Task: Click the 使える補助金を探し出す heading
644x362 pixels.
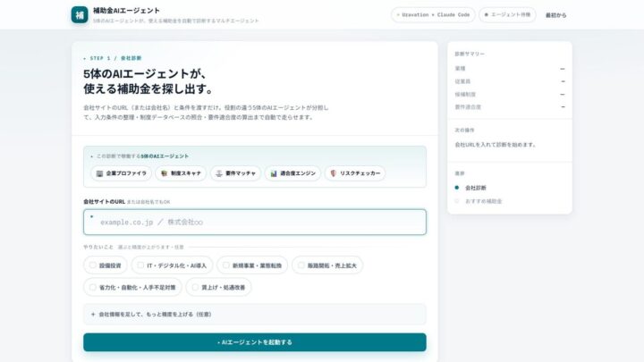Action: (x=148, y=88)
